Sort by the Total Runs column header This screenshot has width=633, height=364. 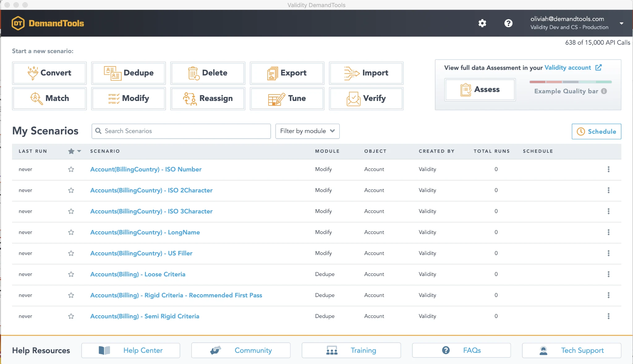[491, 151]
